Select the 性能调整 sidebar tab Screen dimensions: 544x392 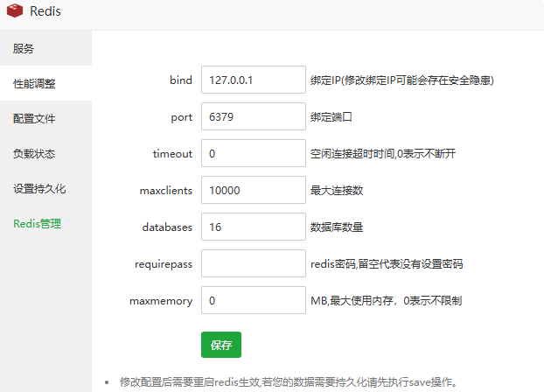coord(34,84)
